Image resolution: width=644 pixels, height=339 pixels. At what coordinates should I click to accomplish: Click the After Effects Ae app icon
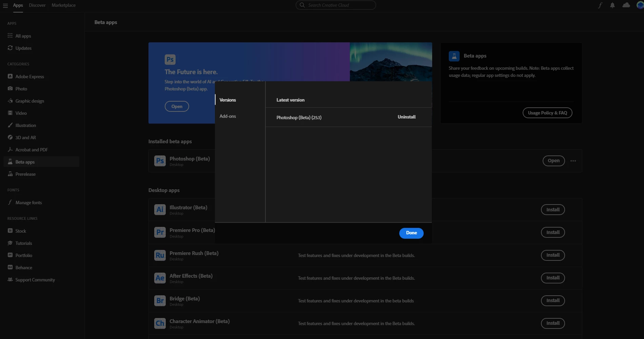(x=160, y=278)
